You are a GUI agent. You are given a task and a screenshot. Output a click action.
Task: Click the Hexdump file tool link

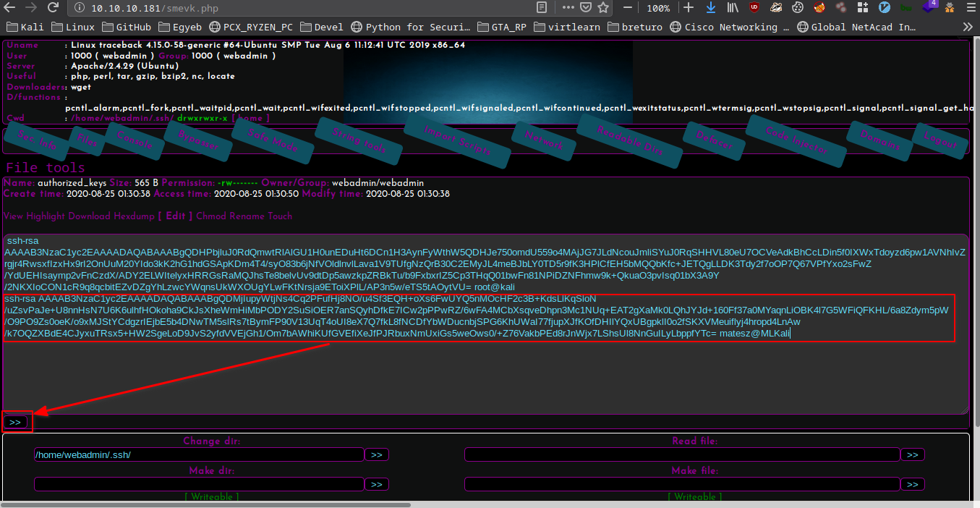point(134,216)
